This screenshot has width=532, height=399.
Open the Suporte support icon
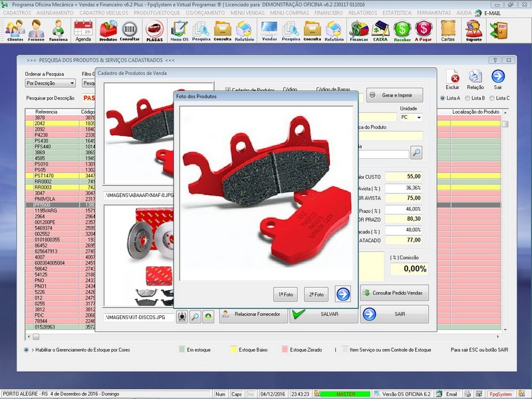click(473, 31)
